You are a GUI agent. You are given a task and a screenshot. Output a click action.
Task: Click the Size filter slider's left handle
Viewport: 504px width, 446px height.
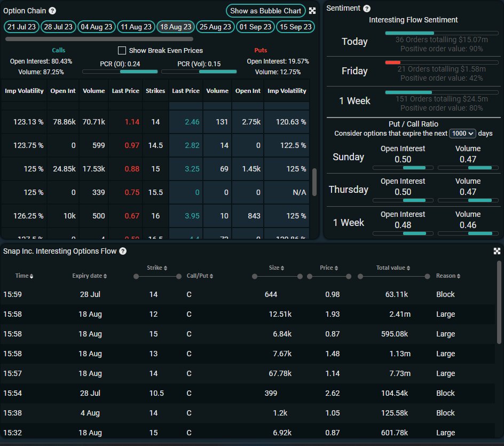(255, 277)
